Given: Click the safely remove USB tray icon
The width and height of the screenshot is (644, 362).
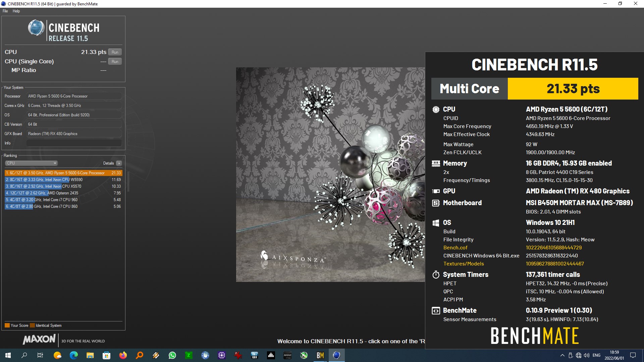Looking at the screenshot, I should pyautogui.click(x=571, y=355).
